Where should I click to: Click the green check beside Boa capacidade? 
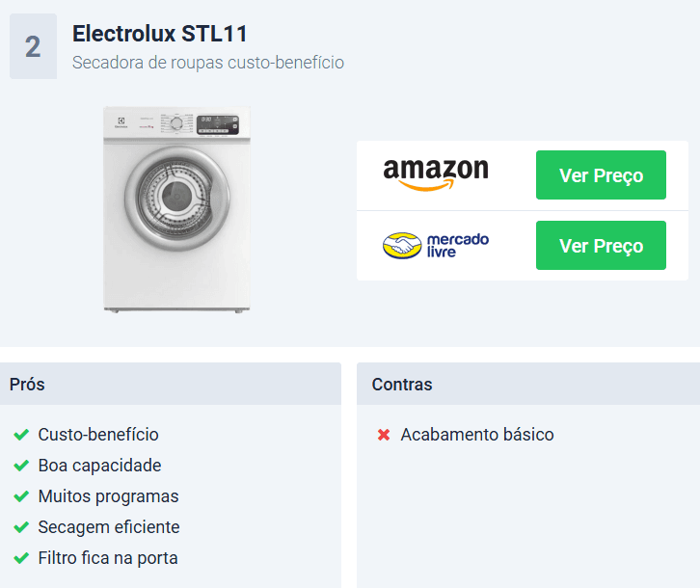click(x=21, y=466)
